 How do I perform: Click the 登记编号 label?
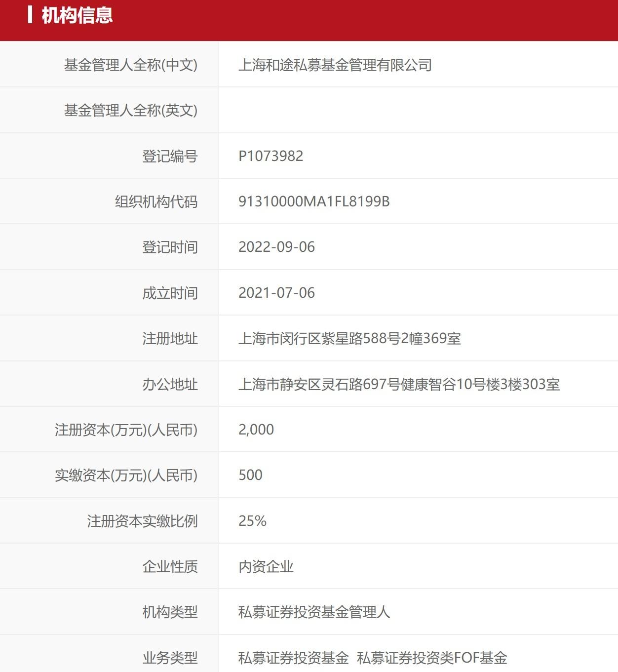170,157
